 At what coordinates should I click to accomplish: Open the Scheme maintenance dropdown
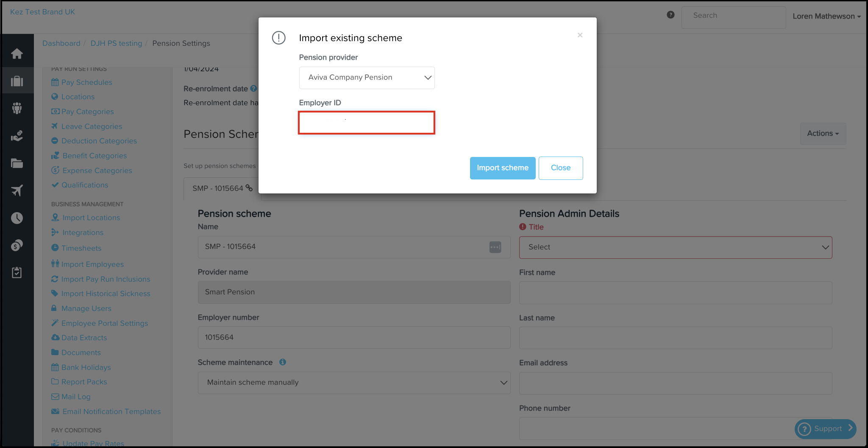[354, 383]
